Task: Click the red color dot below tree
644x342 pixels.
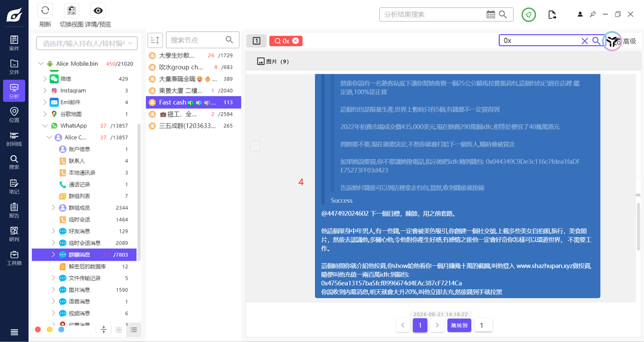Action: (x=38, y=330)
